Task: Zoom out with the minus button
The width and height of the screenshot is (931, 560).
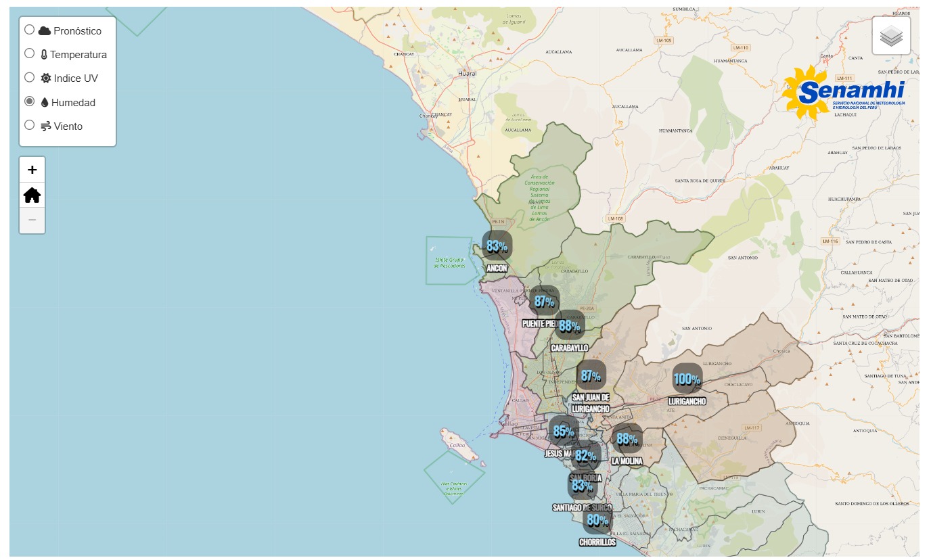Action: [x=32, y=220]
